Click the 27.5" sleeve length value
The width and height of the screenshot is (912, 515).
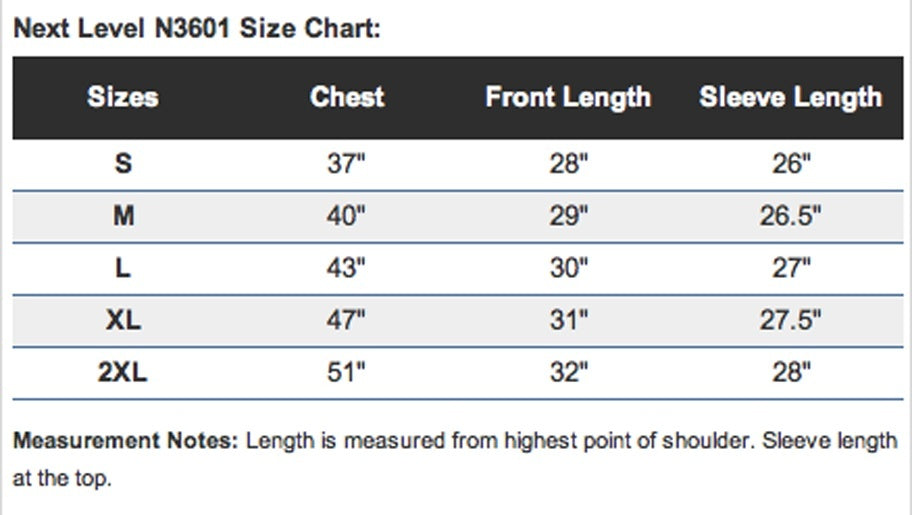(791, 320)
